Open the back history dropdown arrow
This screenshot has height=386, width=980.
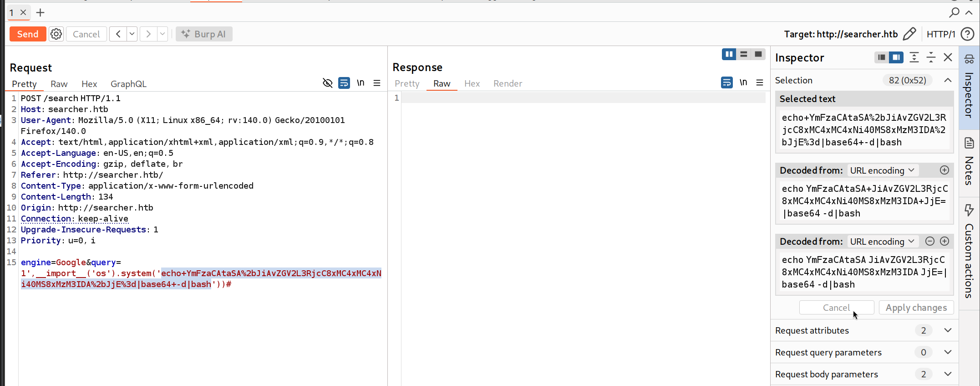click(x=132, y=34)
